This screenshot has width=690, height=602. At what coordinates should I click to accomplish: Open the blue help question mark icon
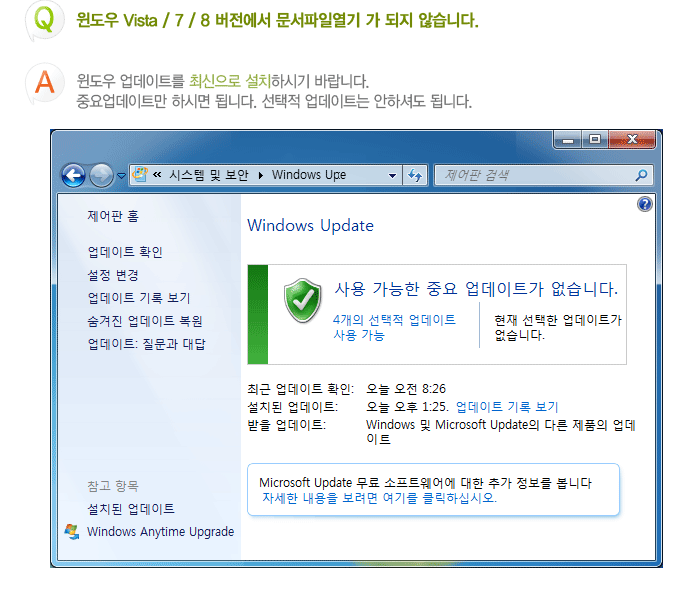coord(644,204)
